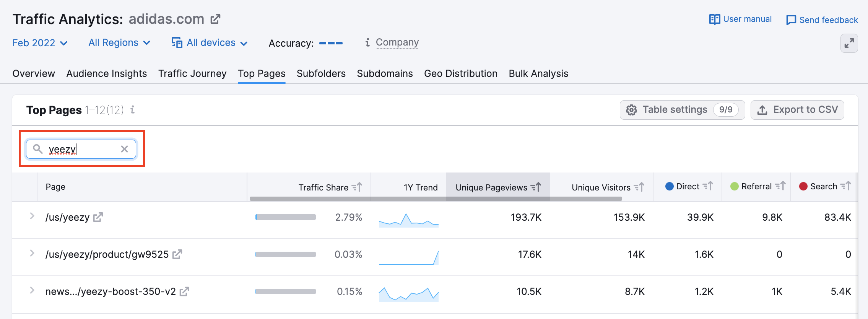Viewport: 868px width, 319px height.
Task: Click the search magnifier icon
Action: (37, 149)
